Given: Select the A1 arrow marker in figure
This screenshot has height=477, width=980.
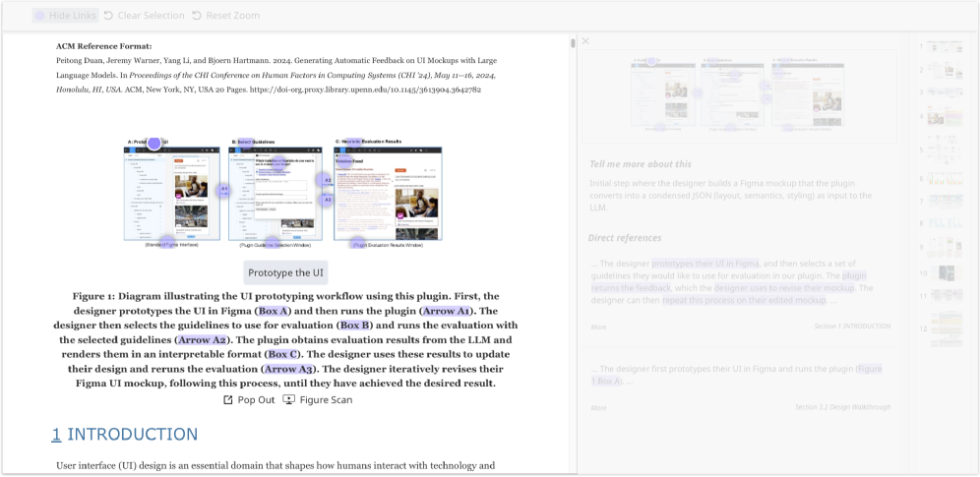Looking at the screenshot, I should coord(223,189).
